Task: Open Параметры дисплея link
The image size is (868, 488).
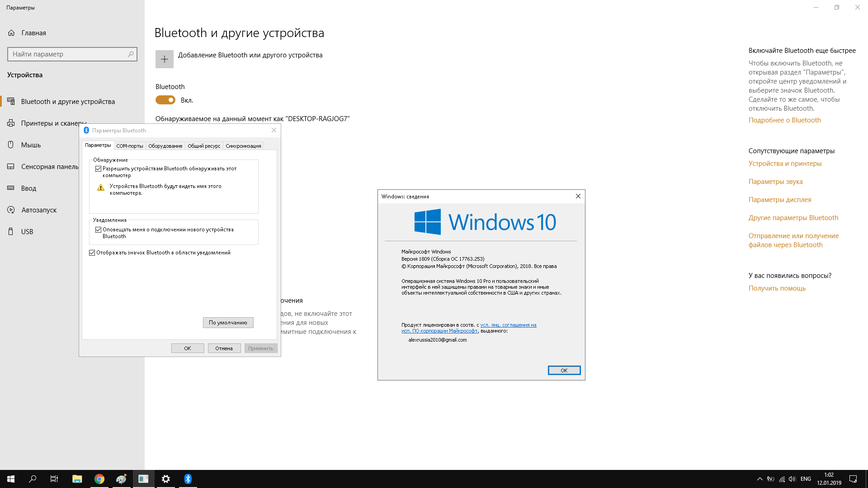Action: point(779,200)
